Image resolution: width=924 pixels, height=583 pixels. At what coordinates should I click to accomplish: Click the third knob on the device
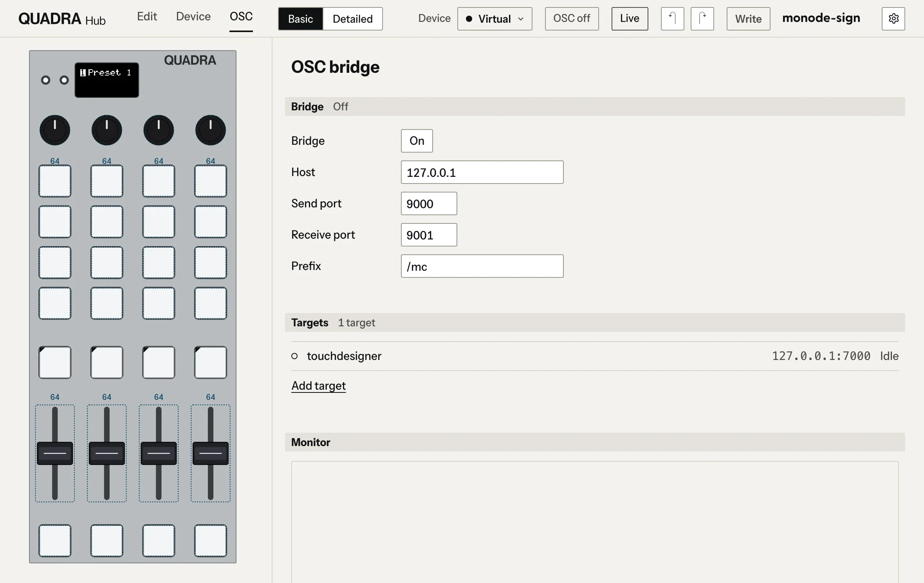tap(159, 130)
